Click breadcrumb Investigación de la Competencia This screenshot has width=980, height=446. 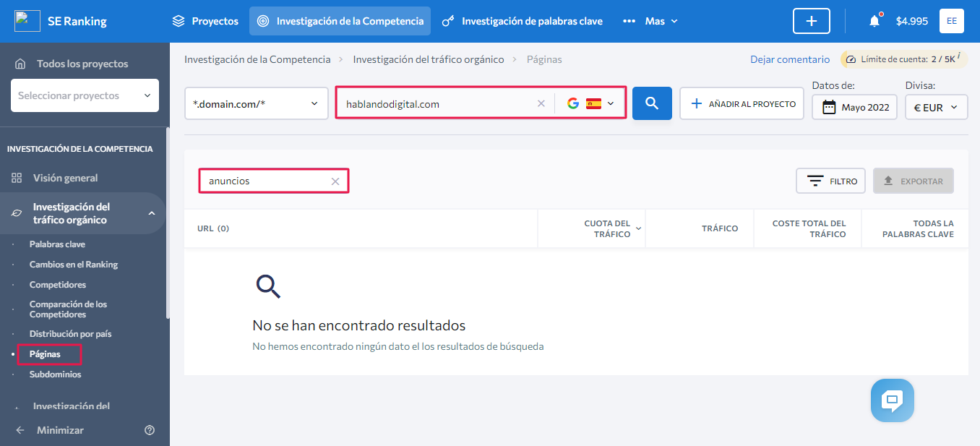pos(257,59)
